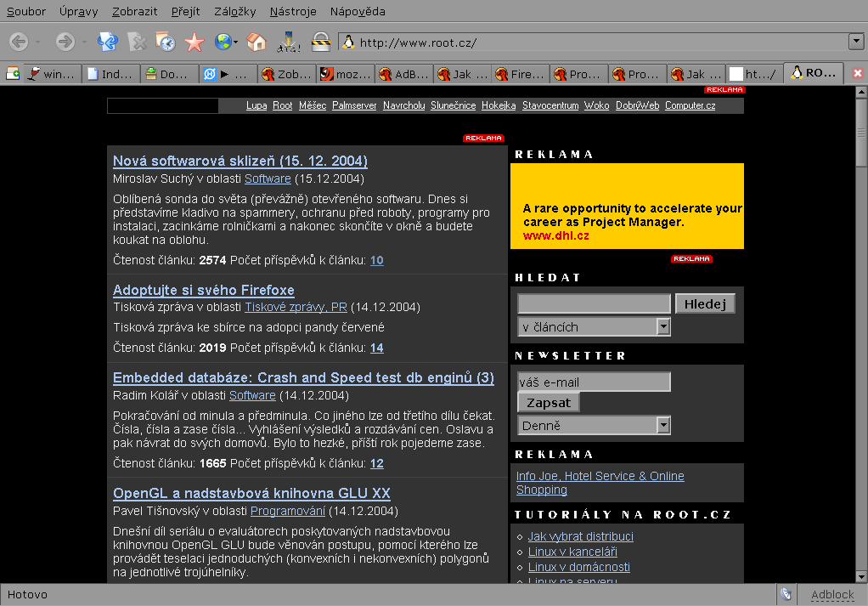The width and height of the screenshot is (868, 606).
Task: Open the Computer.cz link in the top bar
Action: (690, 105)
